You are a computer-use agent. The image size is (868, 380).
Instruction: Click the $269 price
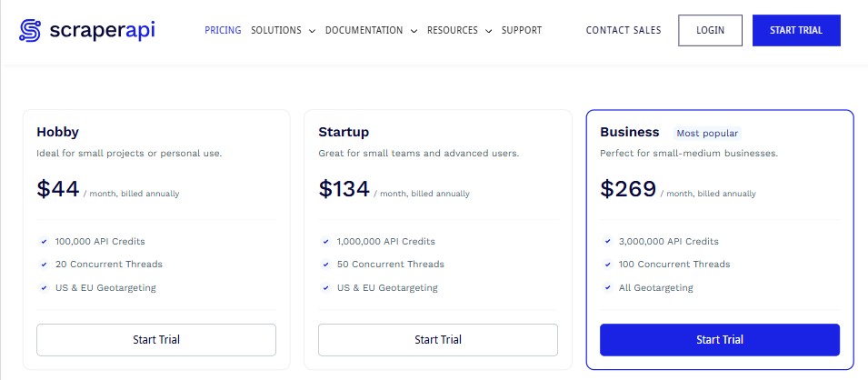click(628, 189)
